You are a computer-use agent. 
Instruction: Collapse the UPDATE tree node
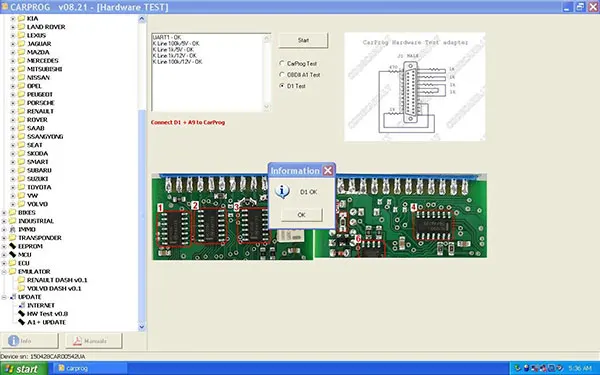tap(4, 297)
